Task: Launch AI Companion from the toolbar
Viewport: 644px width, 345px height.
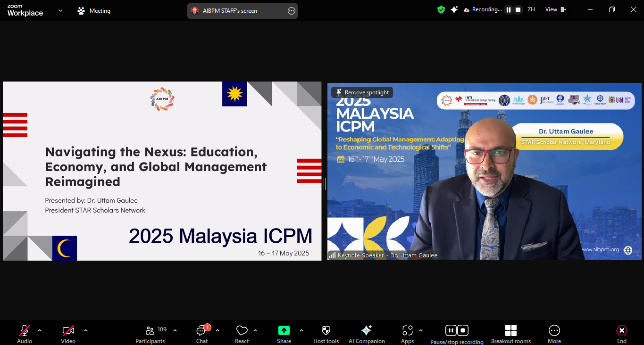Action: pyautogui.click(x=367, y=334)
